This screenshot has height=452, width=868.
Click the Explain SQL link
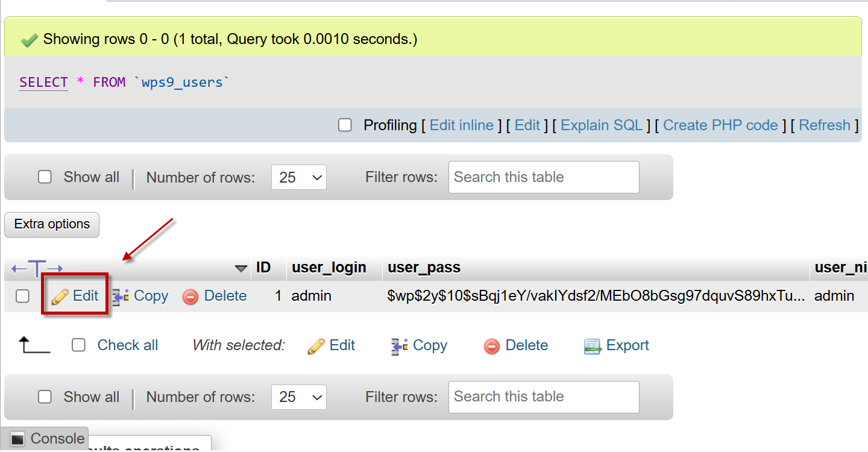[602, 125]
